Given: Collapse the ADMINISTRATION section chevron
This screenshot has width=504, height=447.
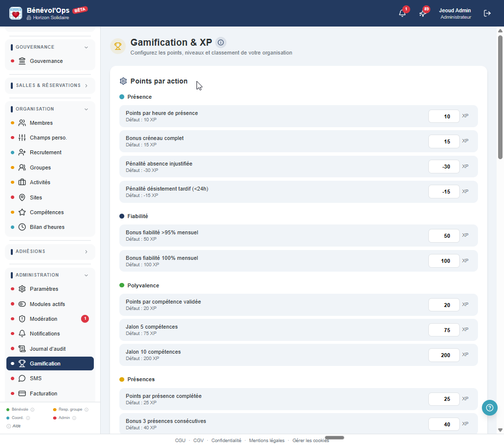Looking at the screenshot, I should 86,276.
